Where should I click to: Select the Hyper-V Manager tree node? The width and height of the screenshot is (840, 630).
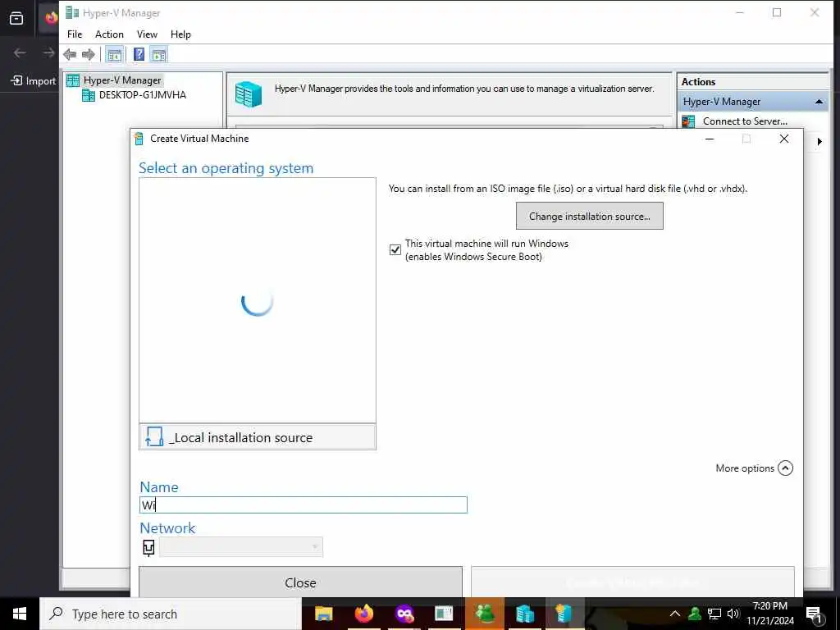(x=121, y=80)
